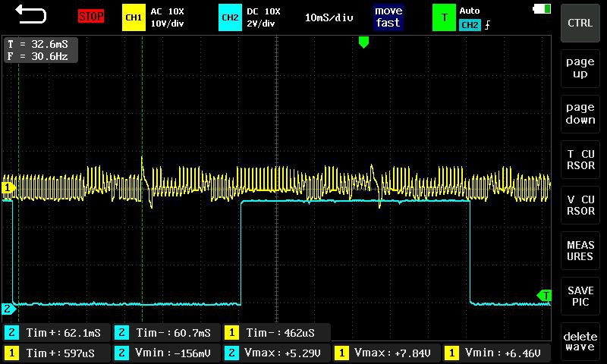The image size is (607, 364).
Task: Select the yellow channel 1 ground marker
Action: [x=8, y=188]
